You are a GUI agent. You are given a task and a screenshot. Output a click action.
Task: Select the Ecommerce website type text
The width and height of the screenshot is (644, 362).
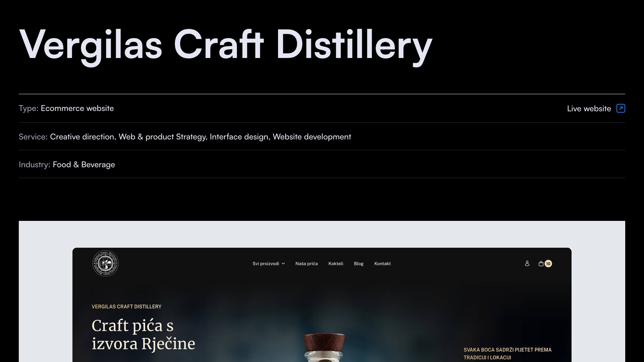pos(77,108)
